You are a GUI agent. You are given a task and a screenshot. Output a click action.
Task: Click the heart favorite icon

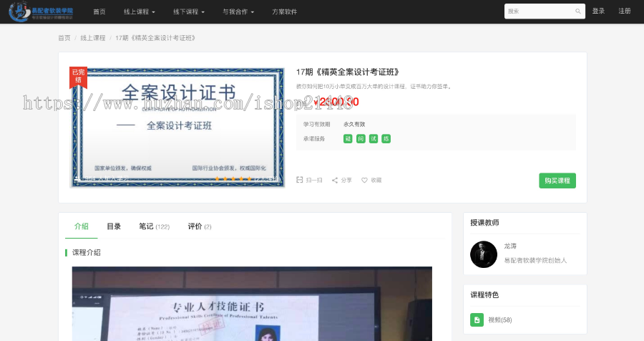364,180
